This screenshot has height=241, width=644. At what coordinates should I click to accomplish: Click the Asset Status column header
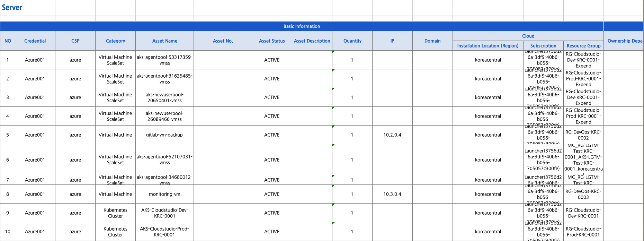(272, 41)
